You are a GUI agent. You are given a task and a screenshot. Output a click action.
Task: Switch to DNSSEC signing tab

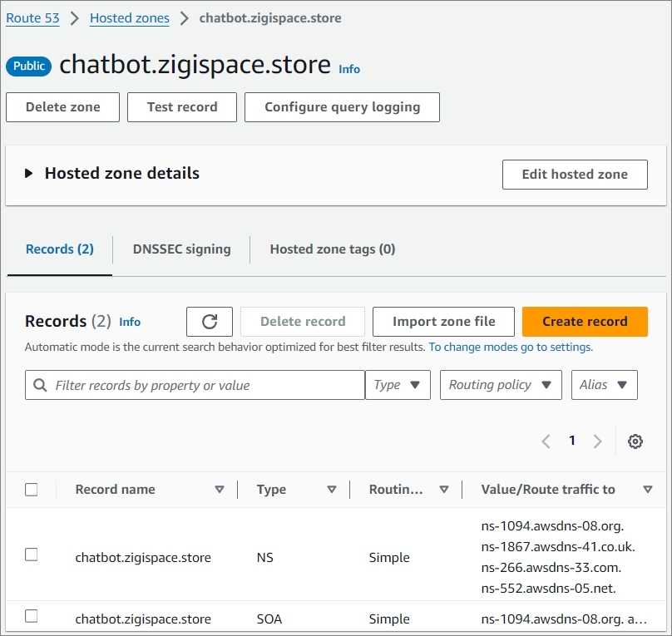[x=181, y=249]
